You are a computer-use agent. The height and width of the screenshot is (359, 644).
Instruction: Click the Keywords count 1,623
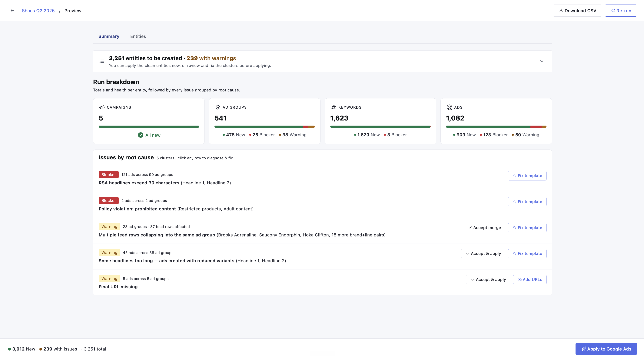339,118
